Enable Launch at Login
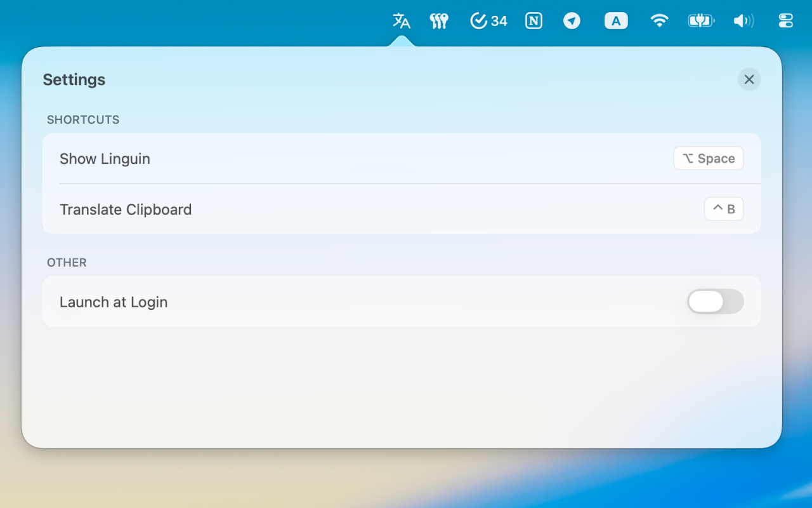Viewport: 812px width, 508px height. click(715, 302)
